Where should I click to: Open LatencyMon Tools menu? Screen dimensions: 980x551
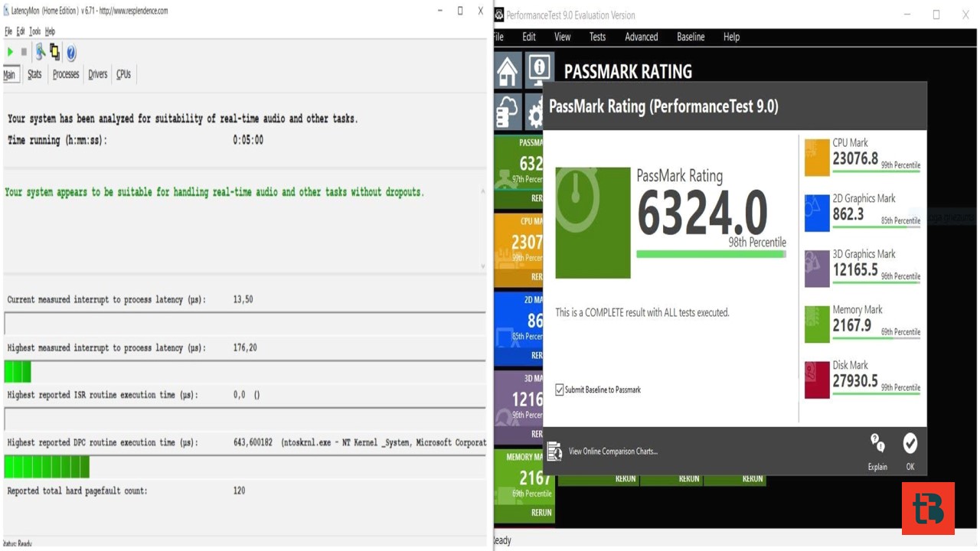pyautogui.click(x=34, y=31)
